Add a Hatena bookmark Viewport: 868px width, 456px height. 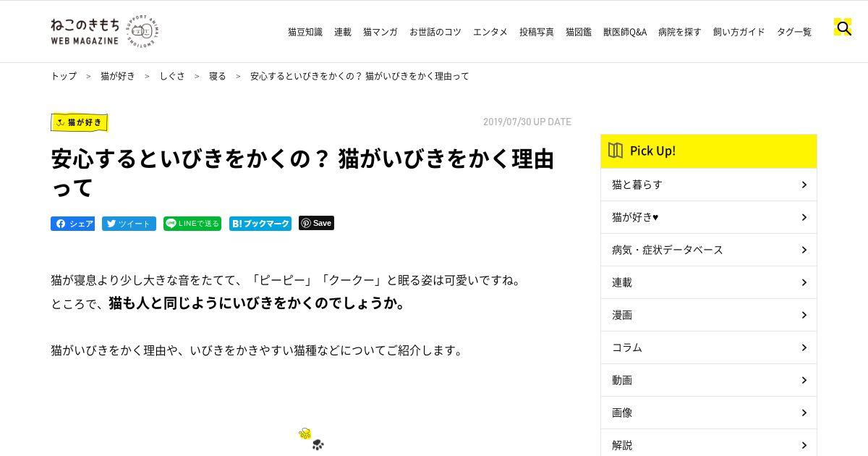point(260,224)
